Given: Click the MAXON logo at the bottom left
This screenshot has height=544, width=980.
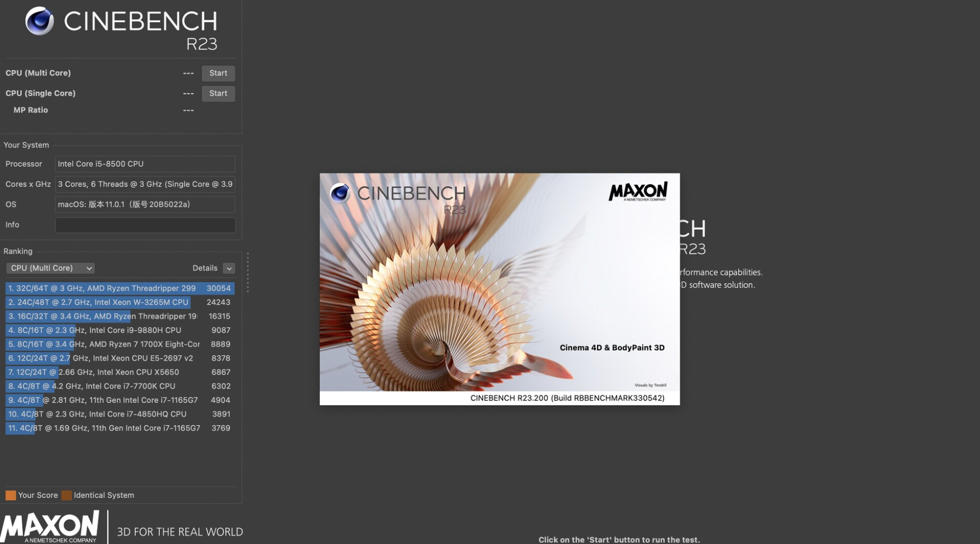Looking at the screenshot, I should pos(50,526).
